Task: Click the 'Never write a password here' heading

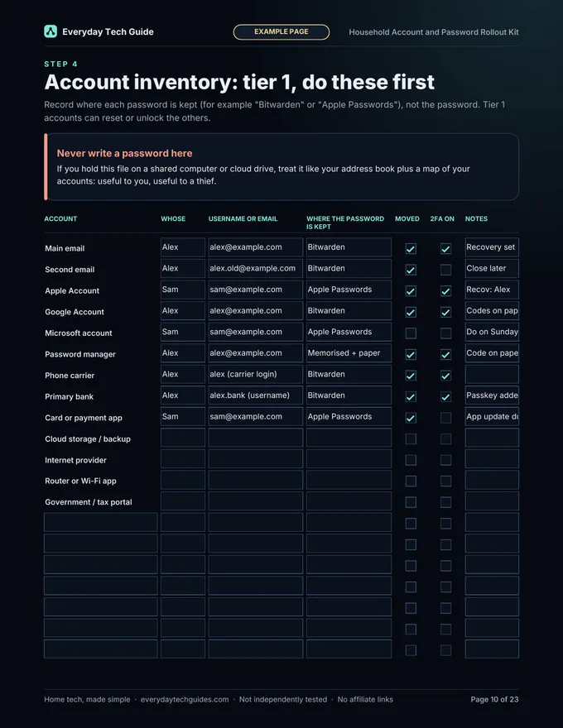Action: point(124,153)
